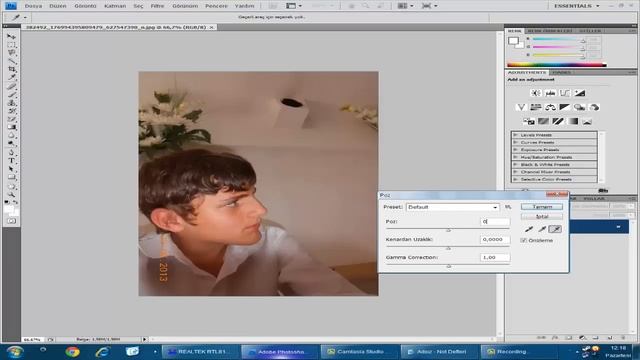Add a Selective Color adjustment icon
This screenshot has height=360, width=640.
pyautogui.click(x=587, y=121)
